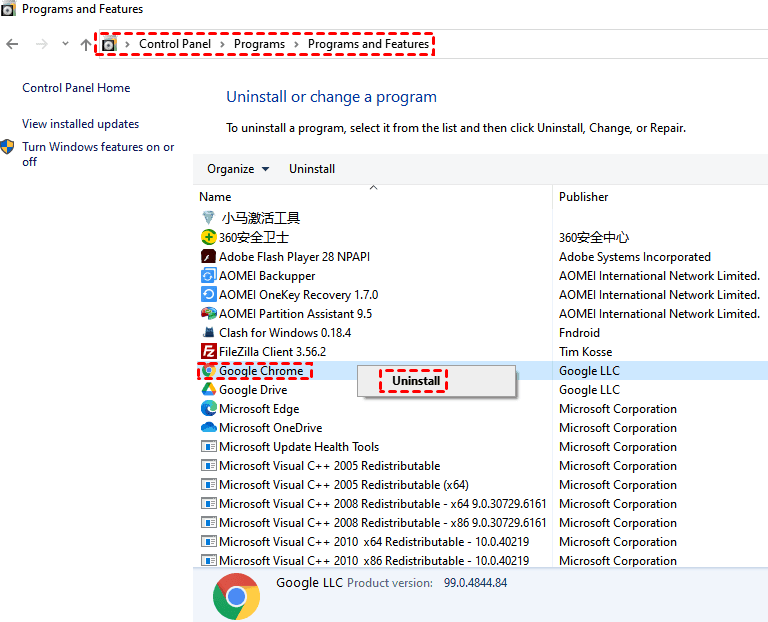Click the Microsoft OneDrive cloud icon

click(x=209, y=427)
